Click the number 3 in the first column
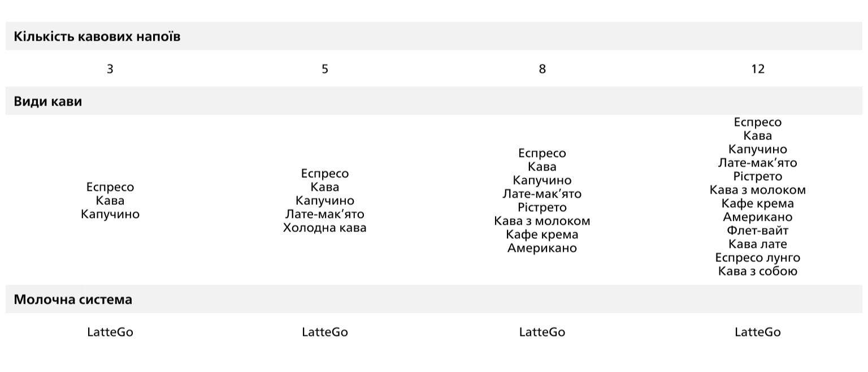868x372 pixels. click(x=110, y=69)
